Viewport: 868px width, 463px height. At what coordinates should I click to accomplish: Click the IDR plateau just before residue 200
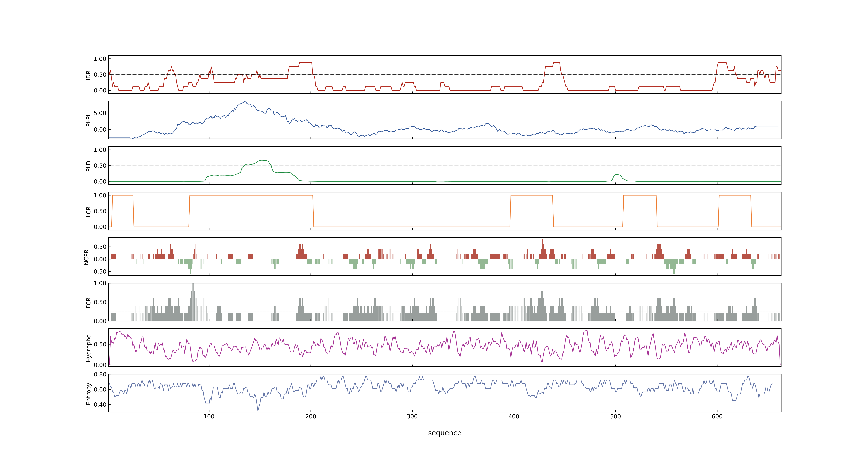[x=306, y=63]
